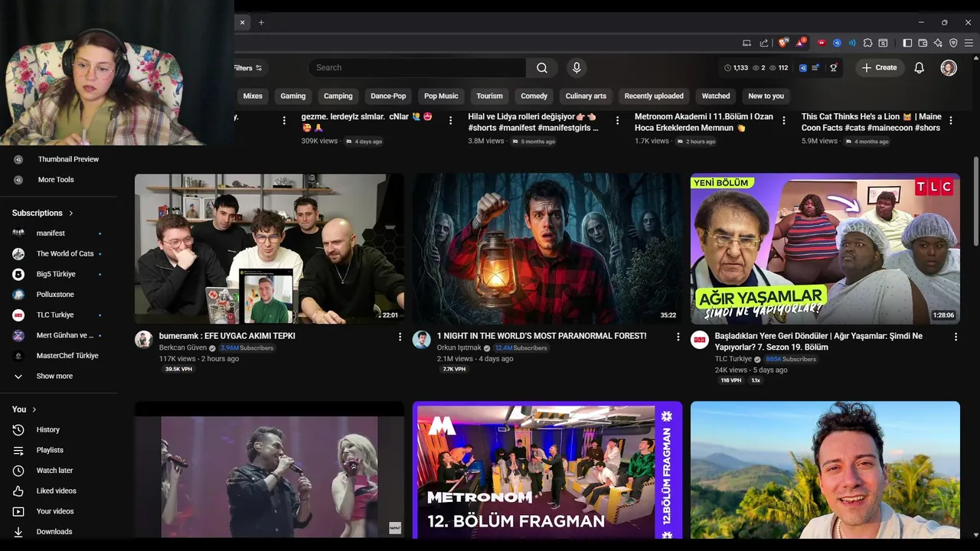980x551 pixels.
Task: Toggle the browser sidebar panel icon
Action: 907,43
